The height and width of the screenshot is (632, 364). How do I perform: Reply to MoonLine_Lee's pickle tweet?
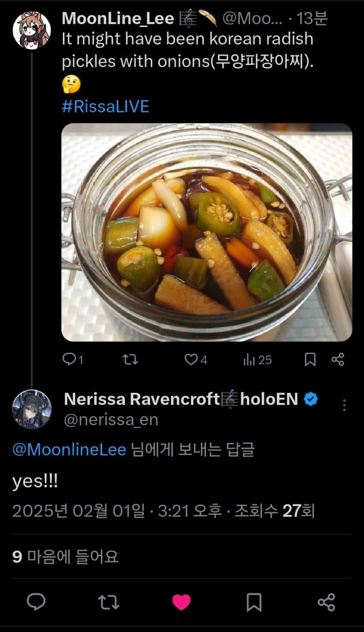click(x=70, y=359)
